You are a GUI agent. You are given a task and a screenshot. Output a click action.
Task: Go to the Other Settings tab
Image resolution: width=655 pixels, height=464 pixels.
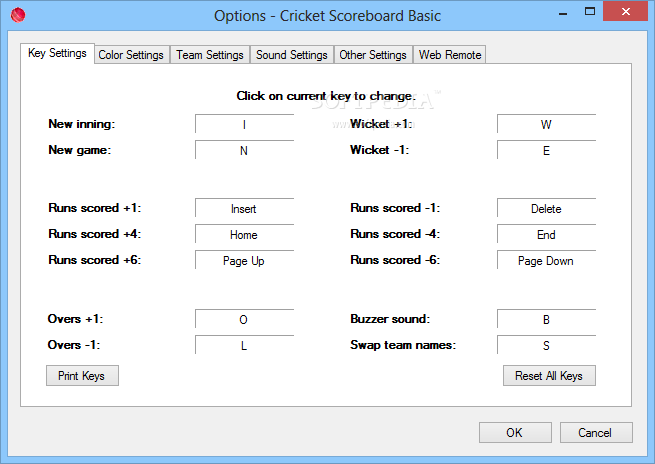[373, 55]
